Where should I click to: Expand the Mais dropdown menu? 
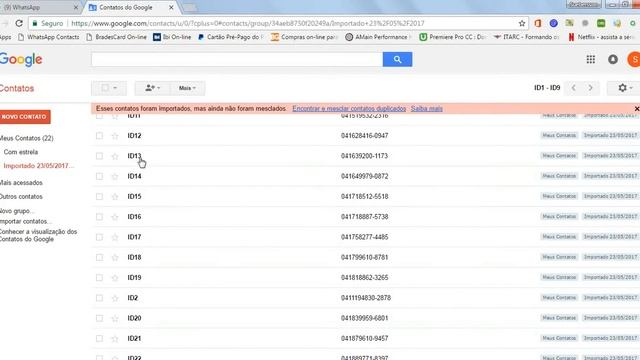[187, 88]
